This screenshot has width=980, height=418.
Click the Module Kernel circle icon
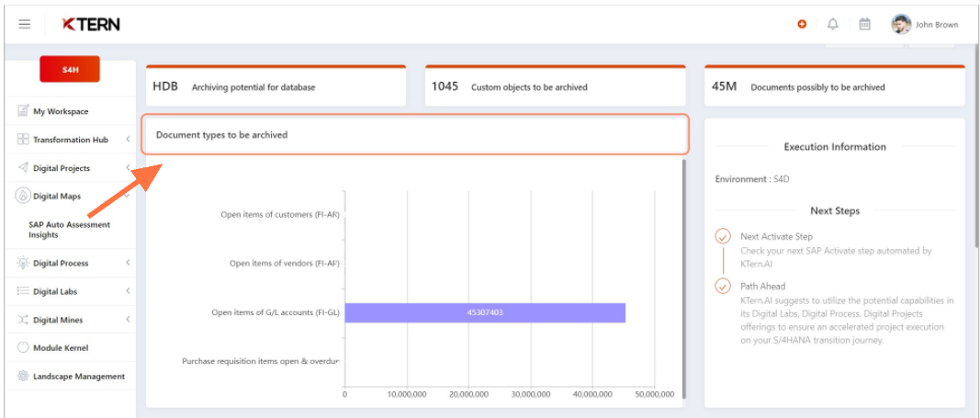(23, 347)
